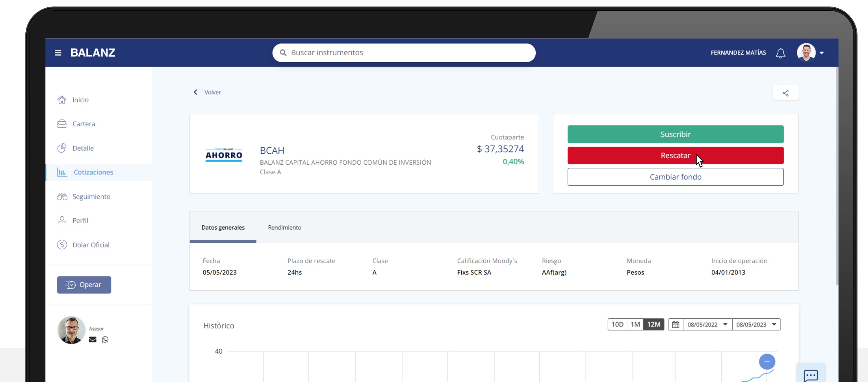Screen dimensions: 868x382
Task: Click the advisor's photo
Action: 72,330
